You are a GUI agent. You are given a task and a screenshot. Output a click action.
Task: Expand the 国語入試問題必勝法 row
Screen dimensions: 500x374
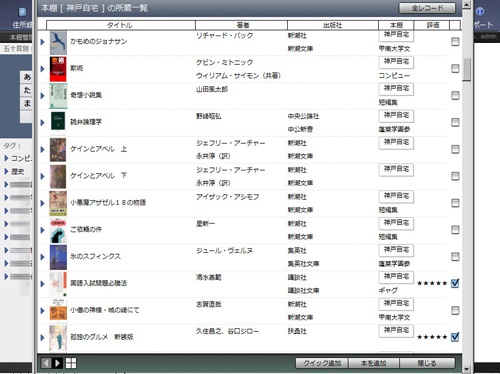point(43,284)
